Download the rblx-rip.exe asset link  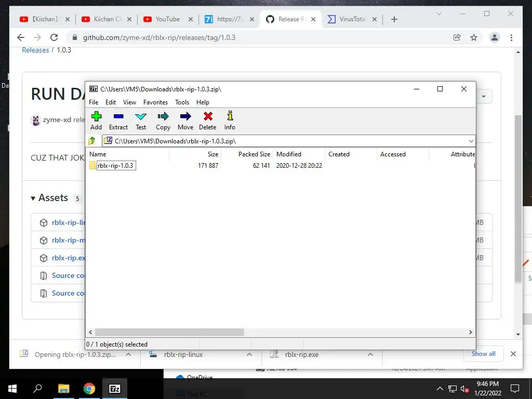click(68, 258)
